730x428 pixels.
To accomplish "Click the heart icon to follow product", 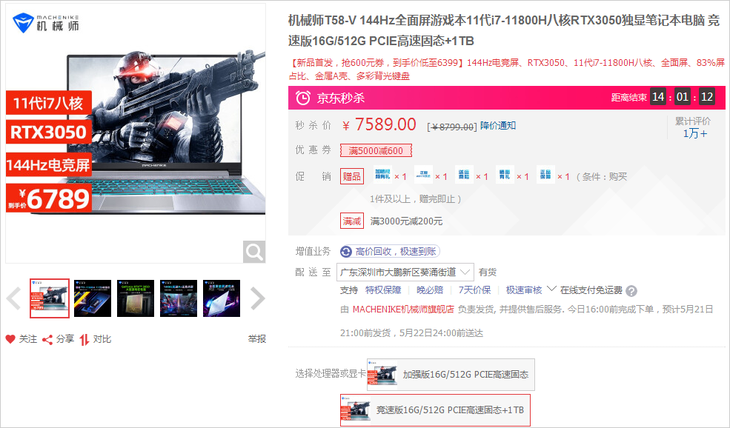I will click(x=11, y=339).
